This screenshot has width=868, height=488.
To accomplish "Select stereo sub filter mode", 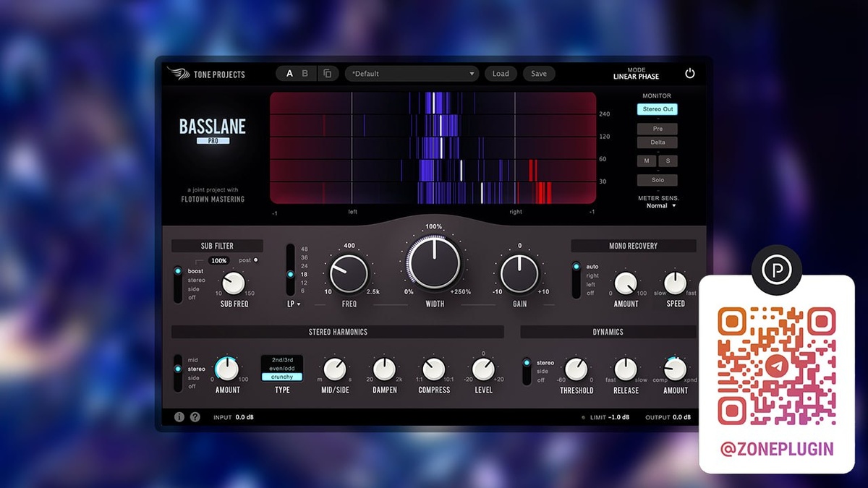I will [x=197, y=280].
